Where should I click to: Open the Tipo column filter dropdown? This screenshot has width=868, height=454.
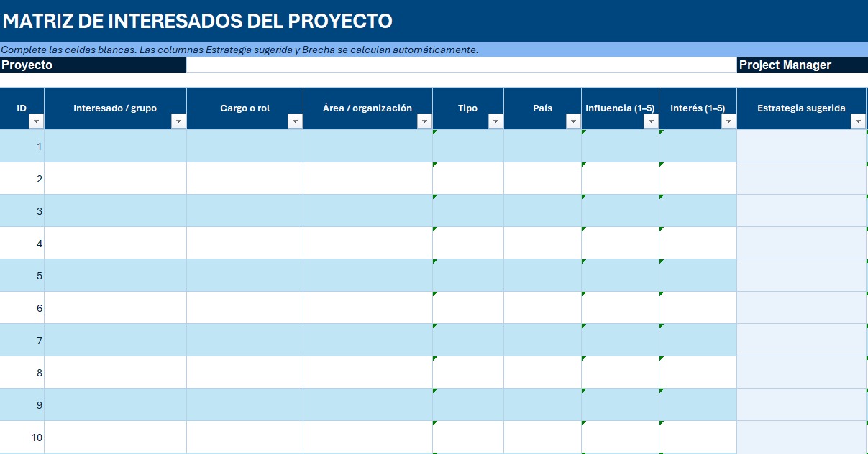point(495,121)
